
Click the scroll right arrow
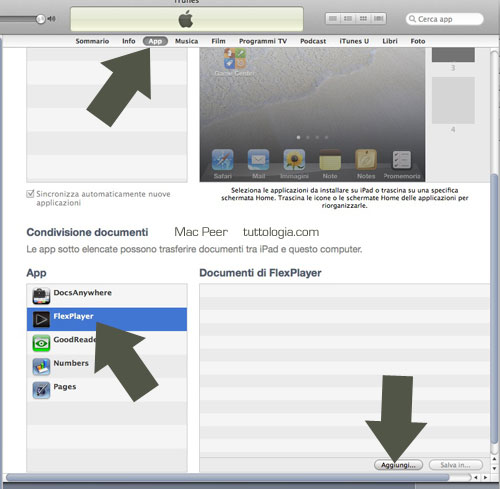(x=485, y=477)
